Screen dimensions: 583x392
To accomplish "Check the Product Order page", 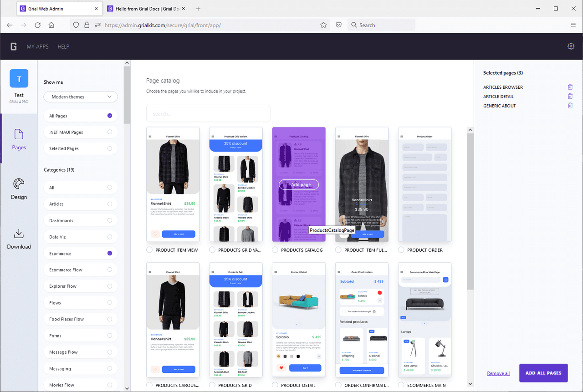I will click(x=401, y=250).
